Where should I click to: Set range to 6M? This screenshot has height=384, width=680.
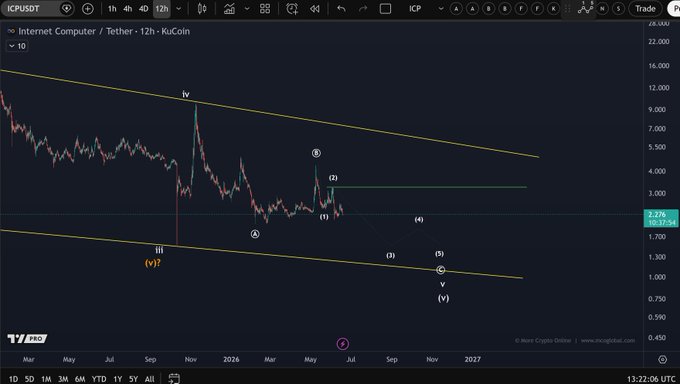click(x=80, y=379)
